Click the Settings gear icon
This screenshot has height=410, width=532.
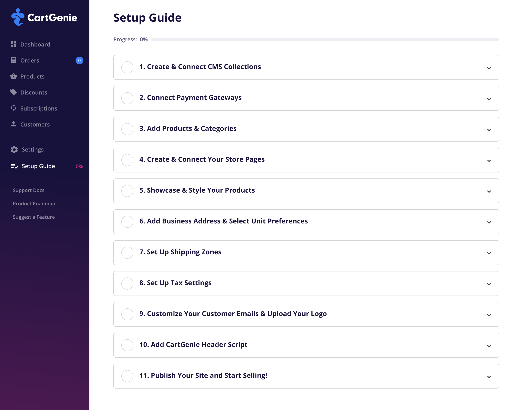(14, 150)
